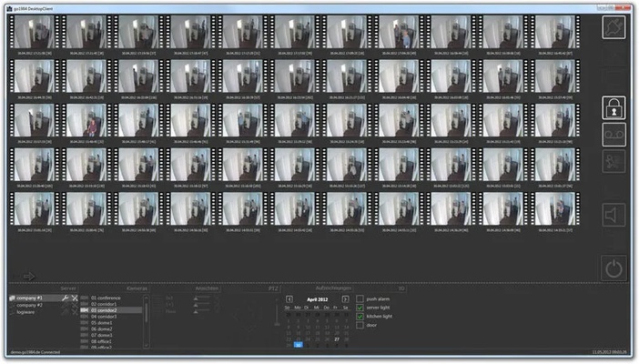
Task: Click the right arrow icon above server panel
Action: pyautogui.click(x=29, y=276)
